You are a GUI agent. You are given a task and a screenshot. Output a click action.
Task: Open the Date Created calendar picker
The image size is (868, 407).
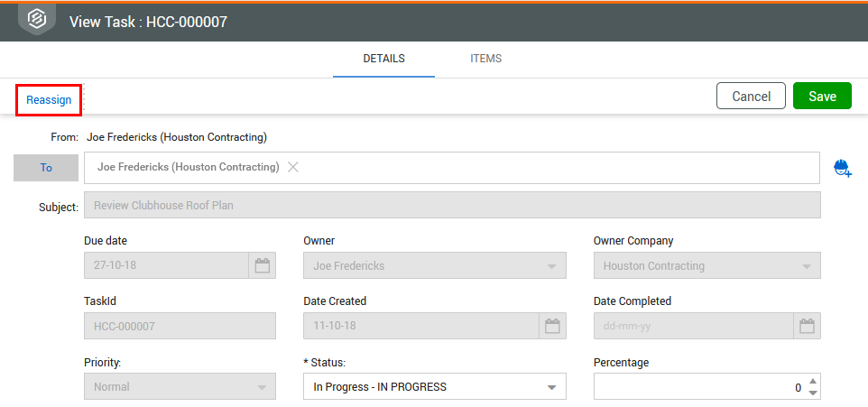pyautogui.click(x=553, y=327)
